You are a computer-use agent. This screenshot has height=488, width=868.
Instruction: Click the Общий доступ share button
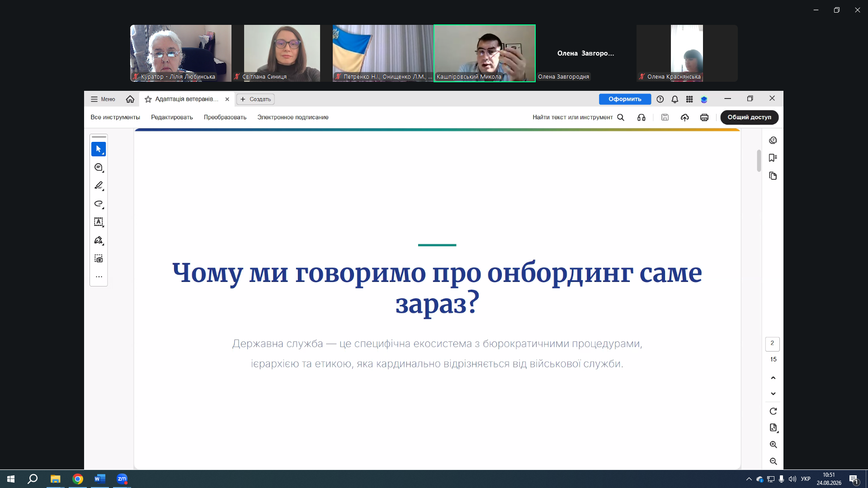pyautogui.click(x=749, y=117)
